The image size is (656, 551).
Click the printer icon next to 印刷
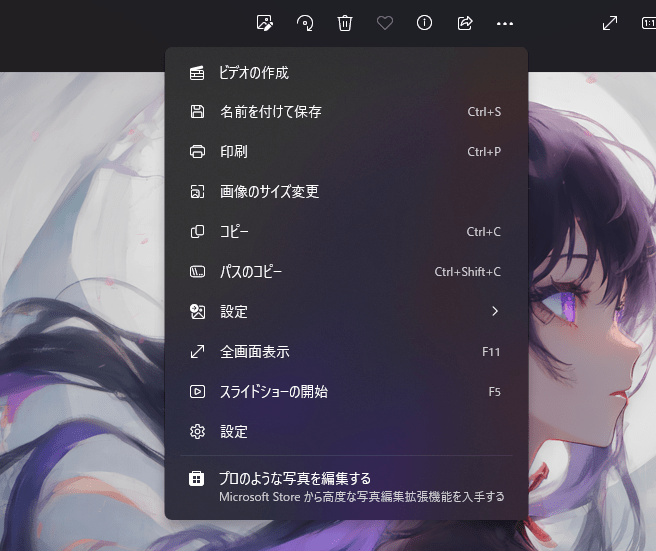pyautogui.click(x=197, y=151)
